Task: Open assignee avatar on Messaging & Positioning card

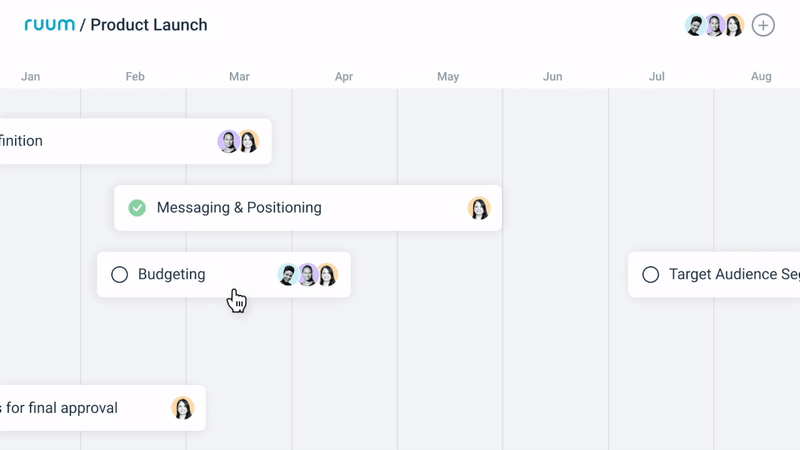Action: click(479, 208)
